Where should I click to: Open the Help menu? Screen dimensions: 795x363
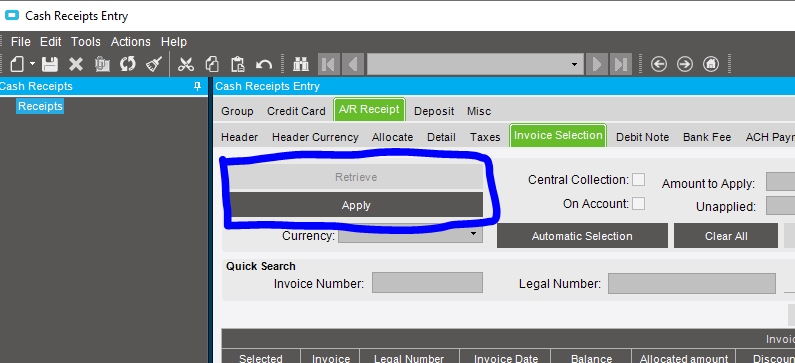174,42
